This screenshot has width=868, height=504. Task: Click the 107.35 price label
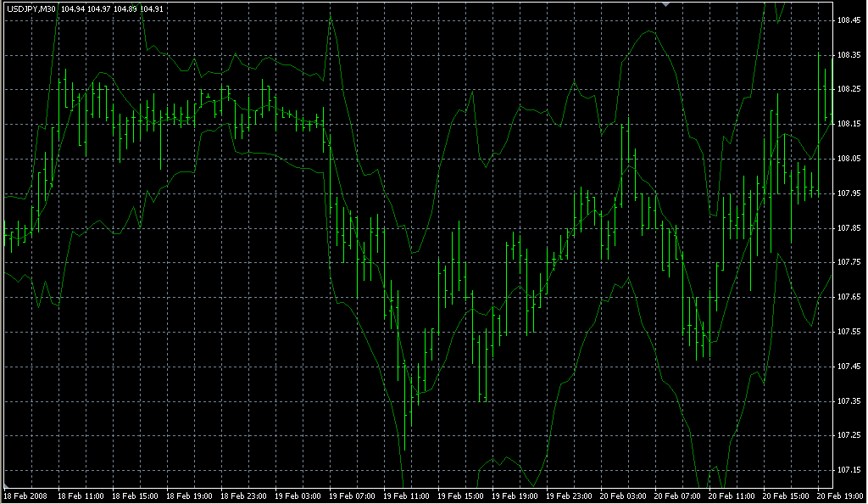tap(849, 401)
